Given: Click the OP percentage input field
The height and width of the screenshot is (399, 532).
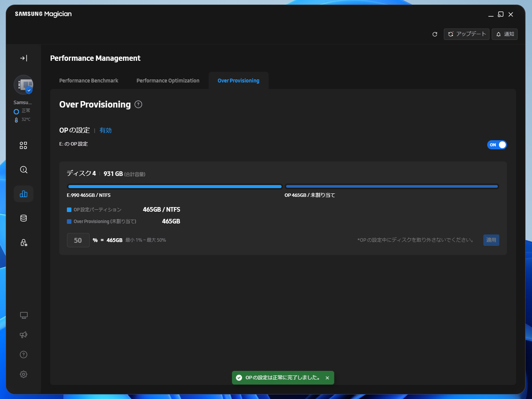Looking at the screenshot, I should pyautogui.click(x=78, y=240).
